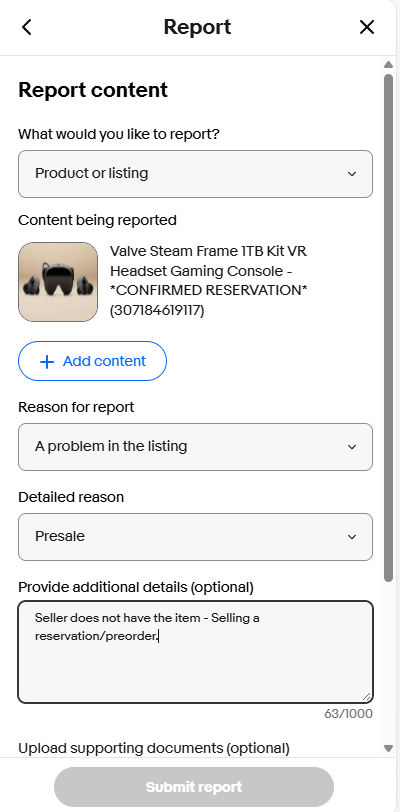Viewport: 400px width, 812px height.
Task: Click the 'Report' title in header
Action: (x=197, y=27)
